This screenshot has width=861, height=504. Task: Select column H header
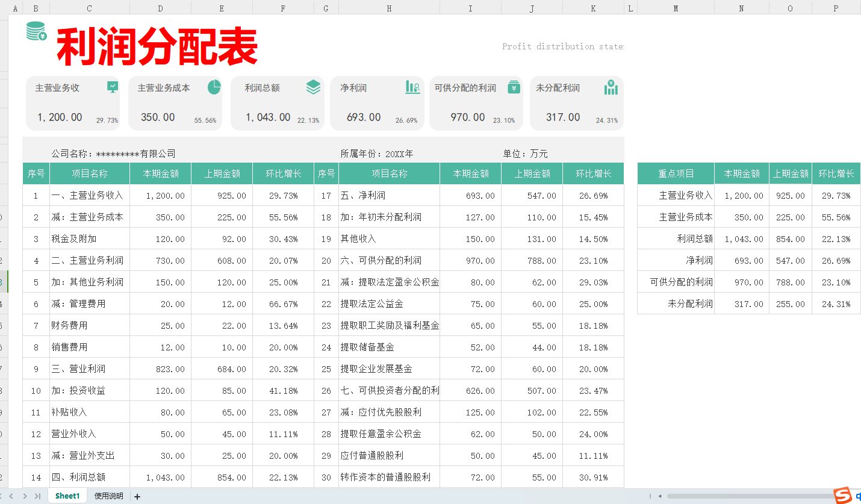389,8
